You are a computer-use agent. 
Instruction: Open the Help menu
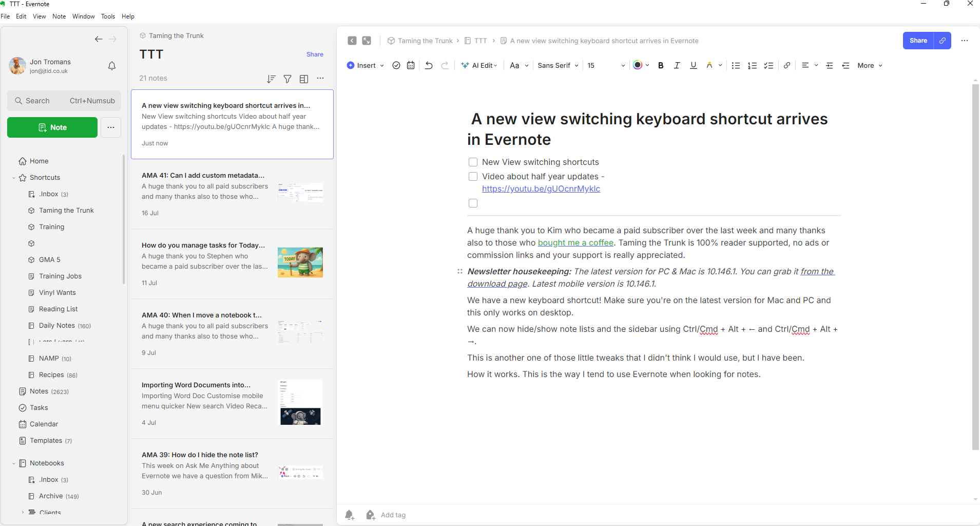coord(128,16)
